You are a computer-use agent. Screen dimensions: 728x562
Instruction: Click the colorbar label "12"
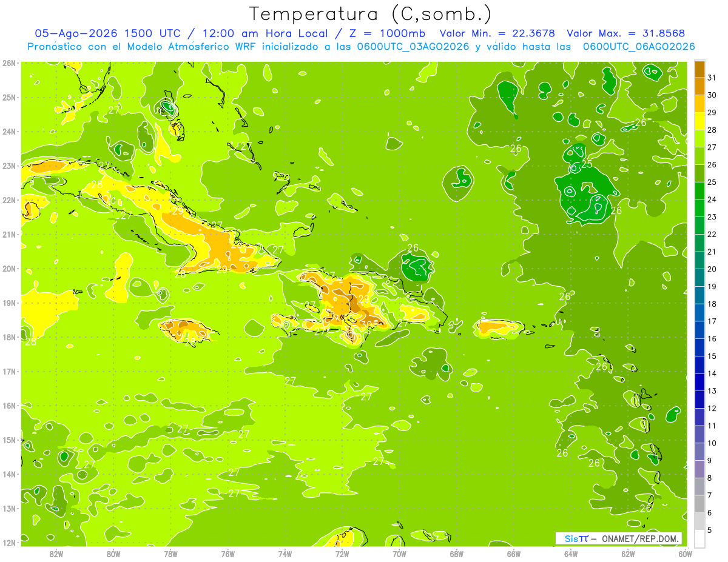713,409
